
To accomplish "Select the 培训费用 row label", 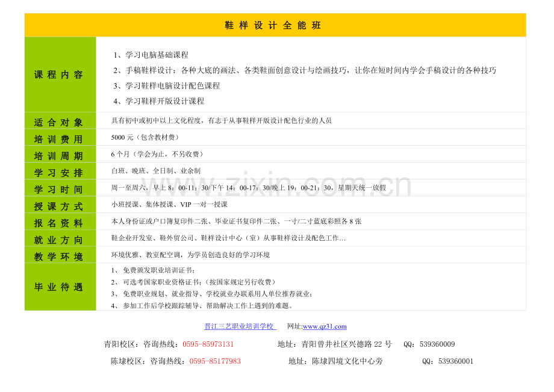I will click(x=59, y=139).
